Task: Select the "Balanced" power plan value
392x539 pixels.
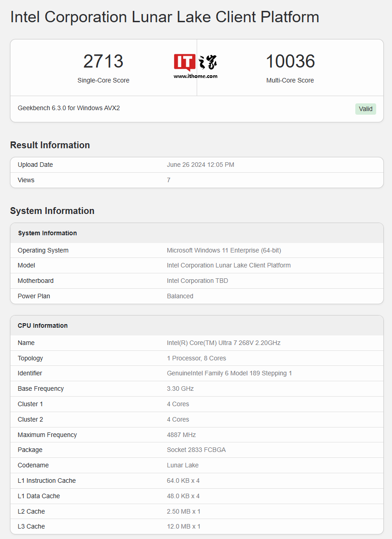Action: (180, 296)
